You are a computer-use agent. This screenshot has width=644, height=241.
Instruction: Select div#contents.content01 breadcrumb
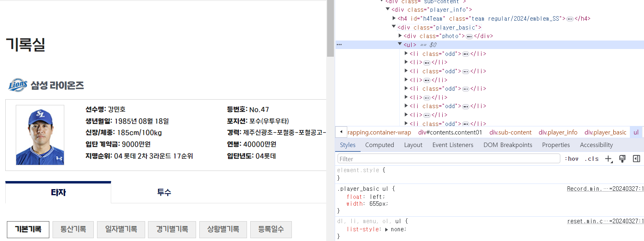450,132
